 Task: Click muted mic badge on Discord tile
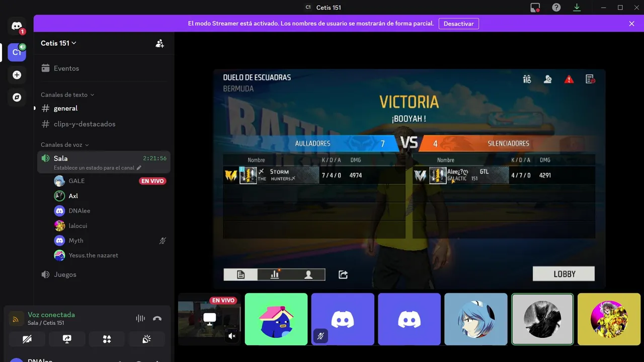[320, 336]
